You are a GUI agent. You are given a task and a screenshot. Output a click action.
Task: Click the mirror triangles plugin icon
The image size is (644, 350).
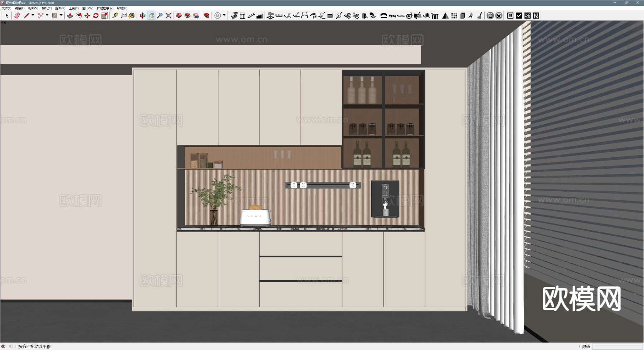(x=445, y=15)
